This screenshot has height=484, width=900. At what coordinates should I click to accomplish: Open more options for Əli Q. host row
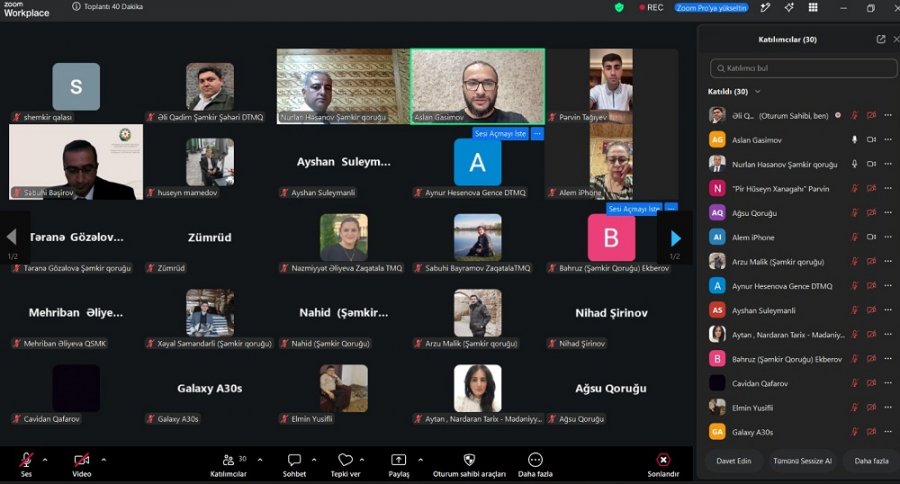pos(888,115)
